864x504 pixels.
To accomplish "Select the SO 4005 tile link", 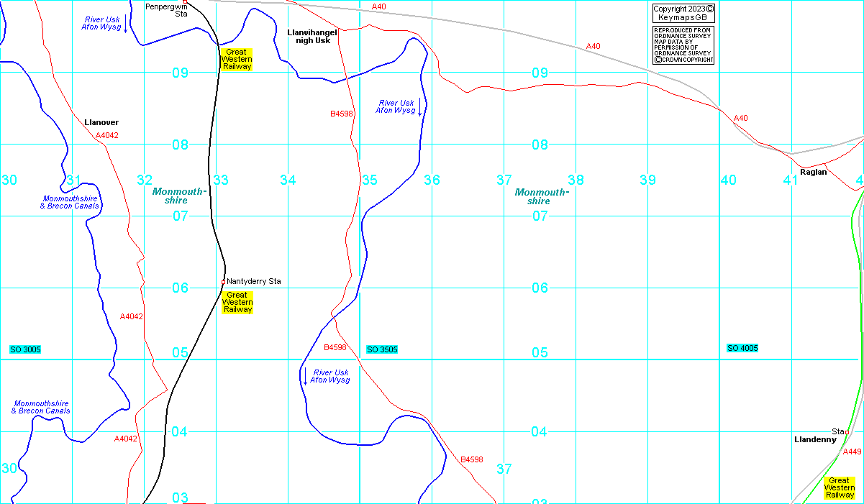I will pyautogui.click(x=742, y=348).
